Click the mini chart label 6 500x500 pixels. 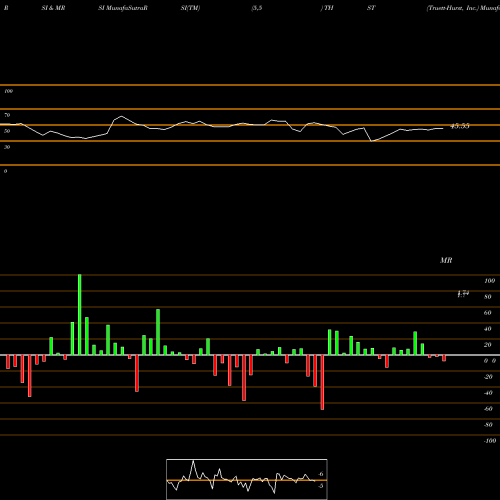(x=321, y=474)
